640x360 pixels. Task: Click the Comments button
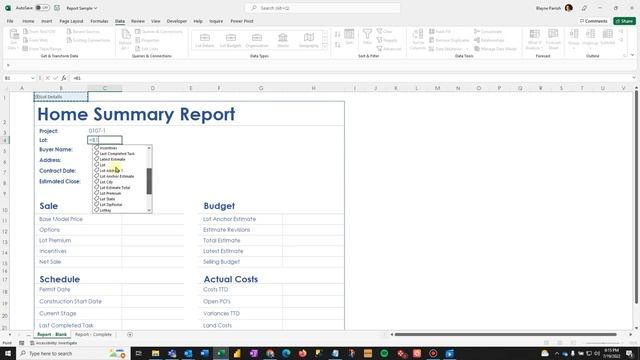click(593, 21)
